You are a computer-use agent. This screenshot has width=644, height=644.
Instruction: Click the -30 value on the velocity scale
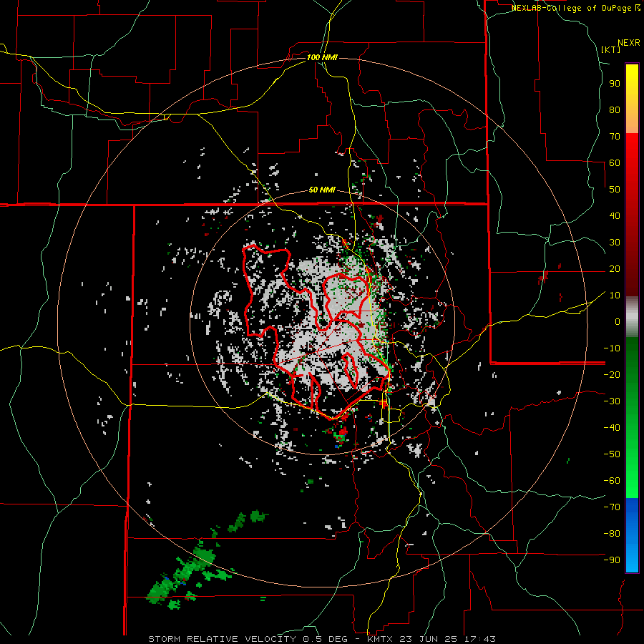612,401
